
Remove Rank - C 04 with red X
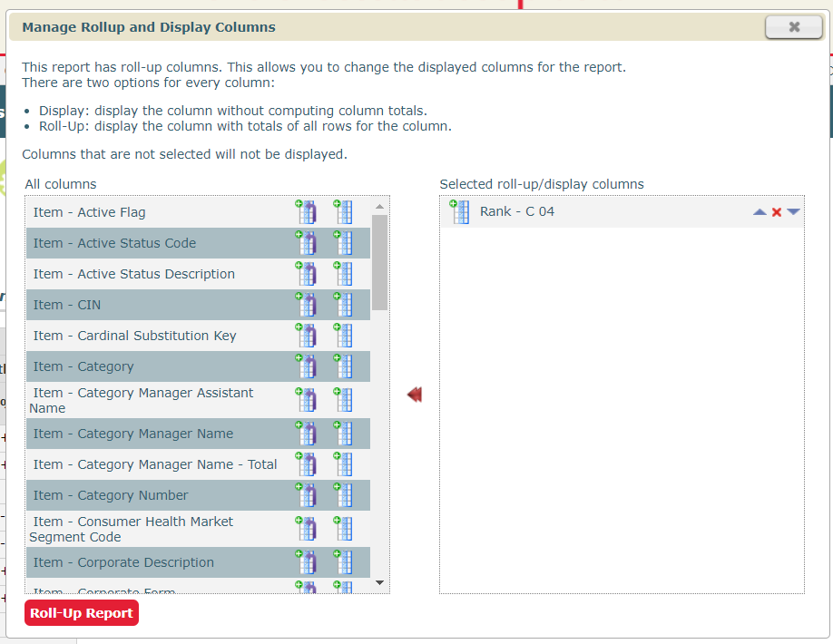pos(777,212)
